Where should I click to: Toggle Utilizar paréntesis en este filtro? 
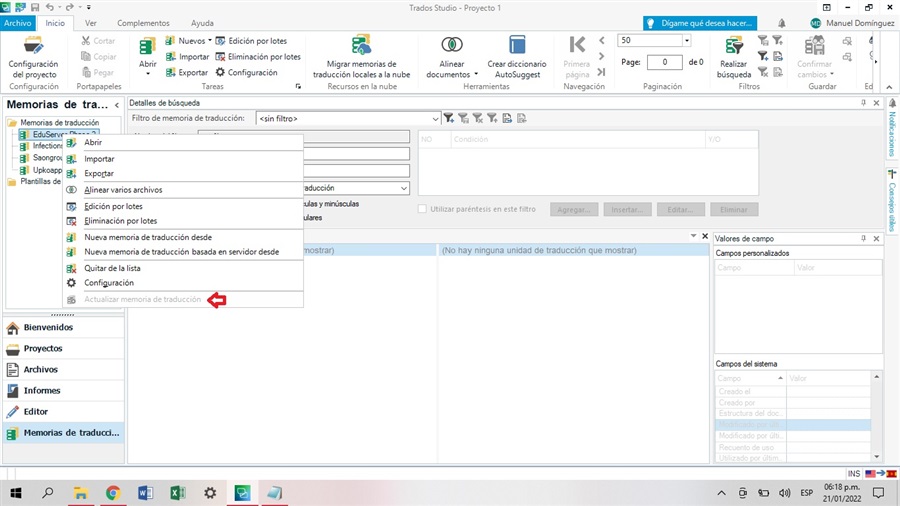422,209
